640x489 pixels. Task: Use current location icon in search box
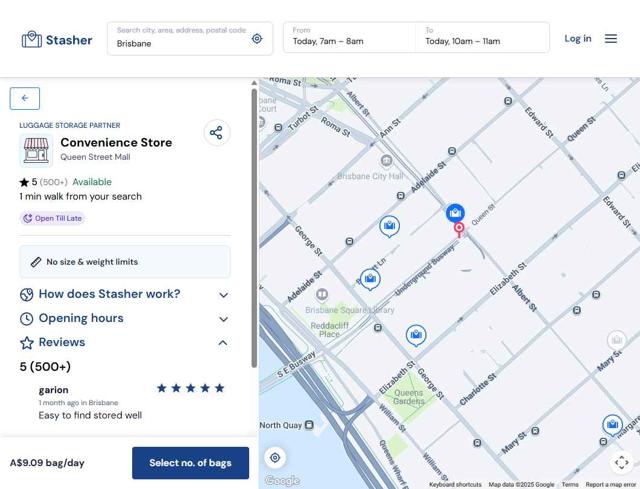tap(257, 39)
